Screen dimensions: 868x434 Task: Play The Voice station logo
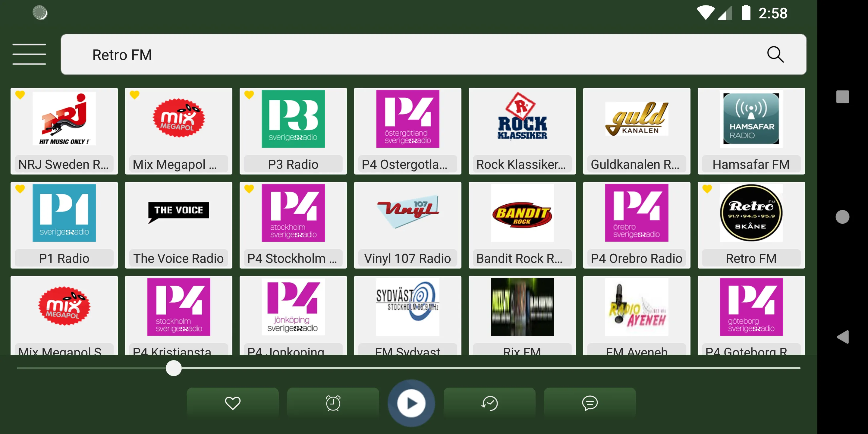tap(179, 212)
